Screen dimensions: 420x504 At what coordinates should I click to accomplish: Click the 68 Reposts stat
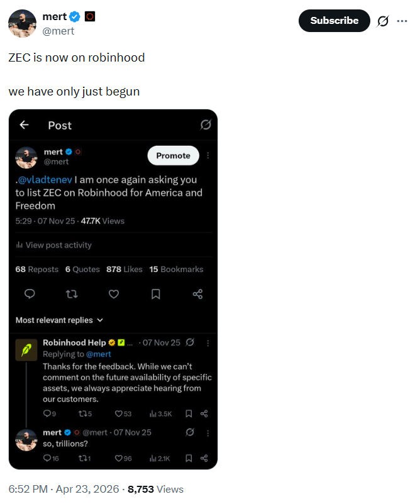click(x=36, y=269)
